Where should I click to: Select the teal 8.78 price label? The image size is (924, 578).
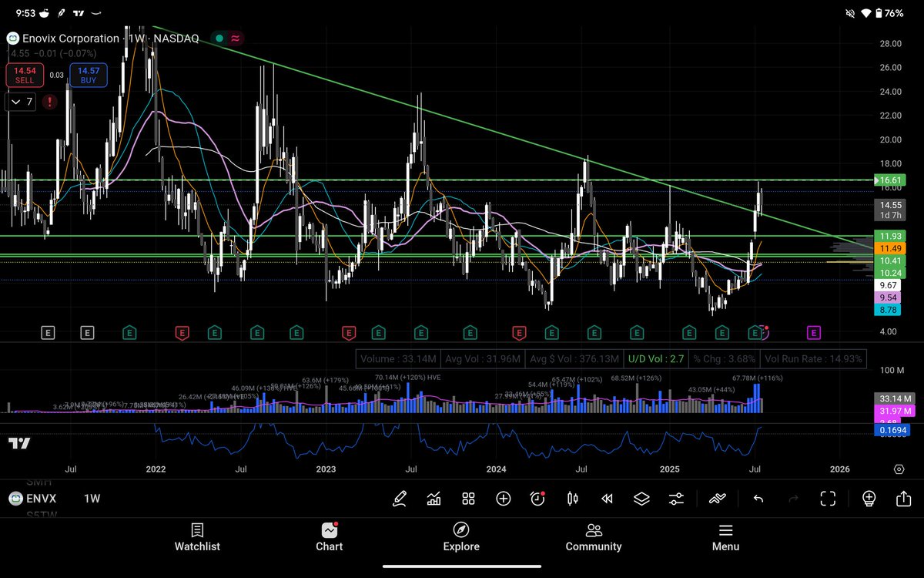click(891, 309)
